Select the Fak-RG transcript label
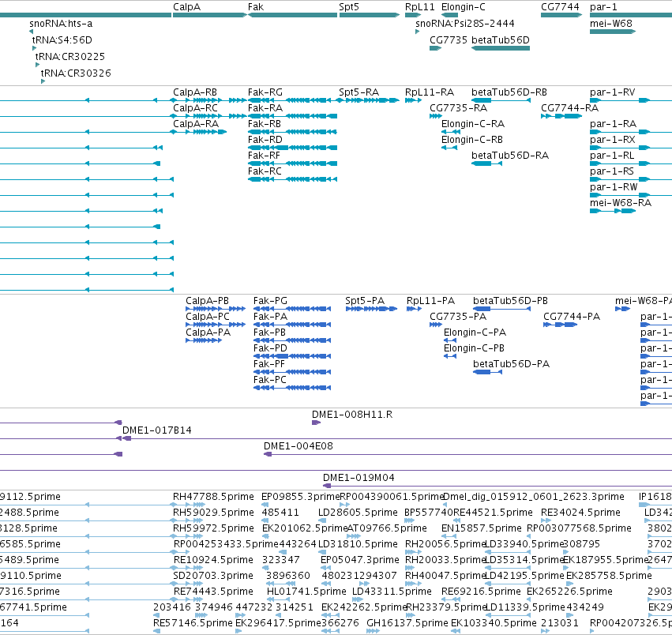672x635 pixels. point(265,92)
